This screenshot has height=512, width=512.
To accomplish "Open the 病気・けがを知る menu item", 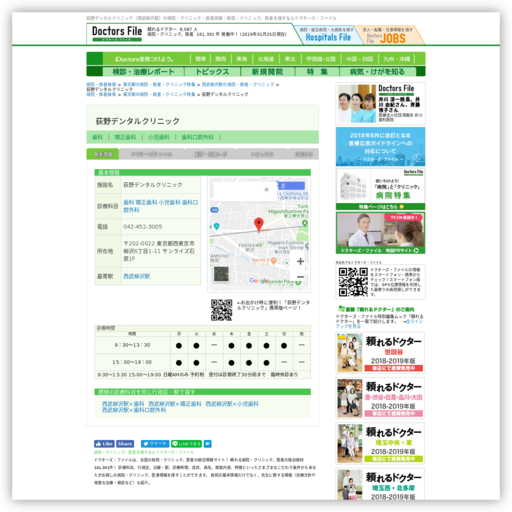I will [377, 72].
